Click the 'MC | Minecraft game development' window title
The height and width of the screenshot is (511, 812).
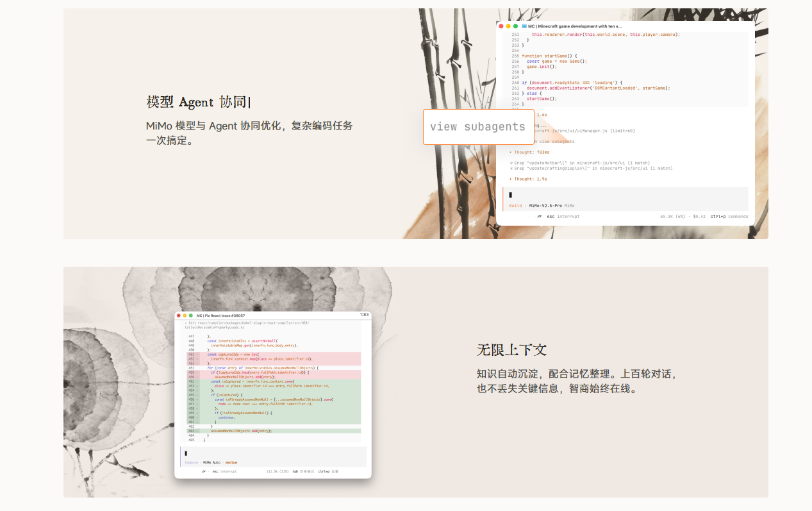click(x=576, y=26)
